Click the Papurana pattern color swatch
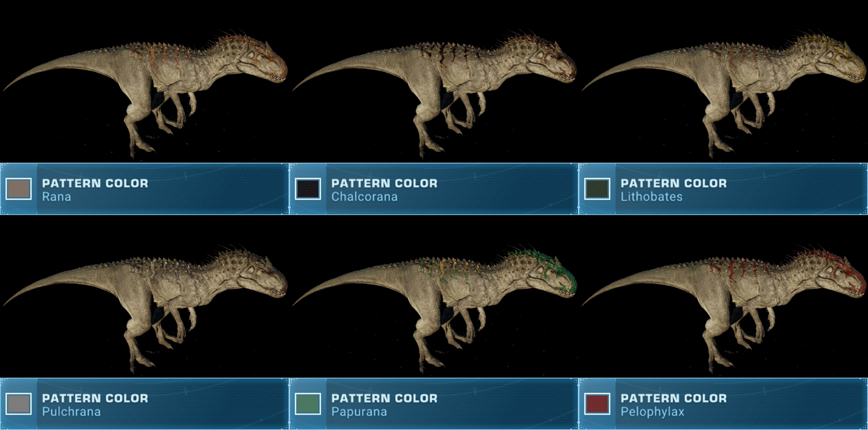Screen dimensions: 868x430 click(308, 404)
